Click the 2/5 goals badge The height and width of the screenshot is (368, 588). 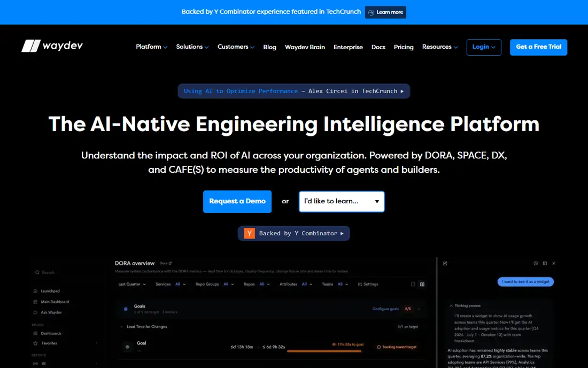[x=408, y=309]
